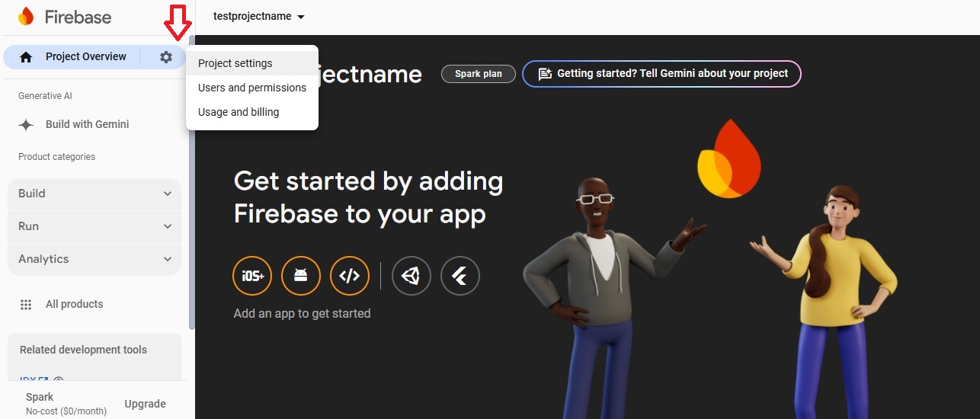
Task: Open Usage and billing
Action: click(x=252, y=112)
